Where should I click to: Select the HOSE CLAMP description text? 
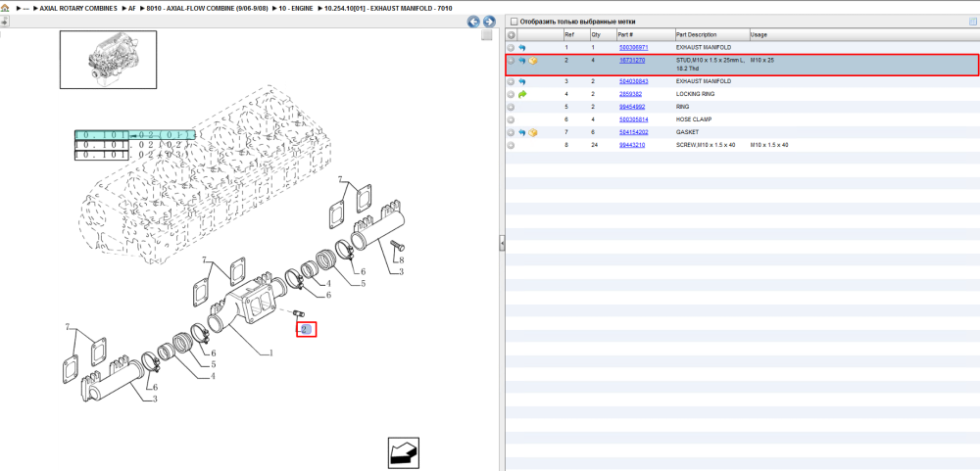693,119
